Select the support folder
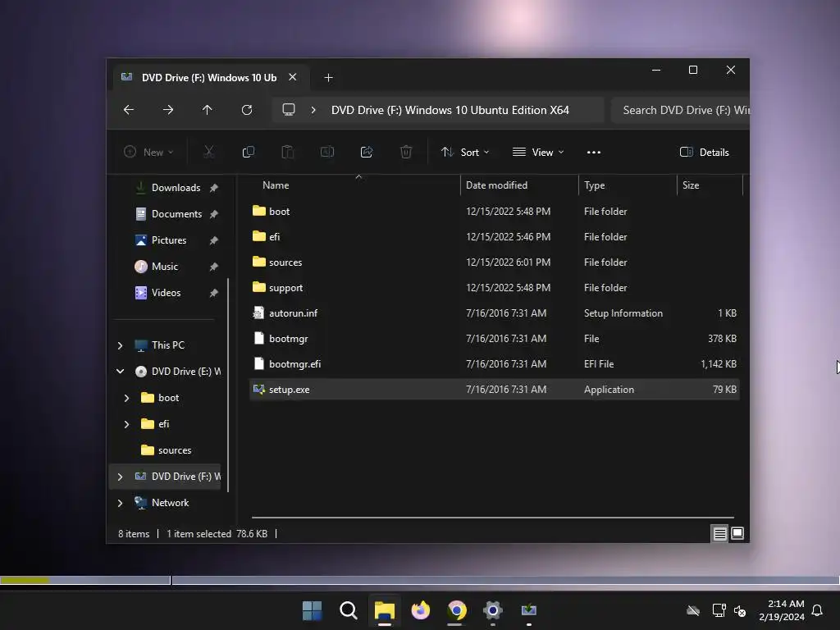The height and width of the screenshot is (630, 840). (x=495, y=288)
